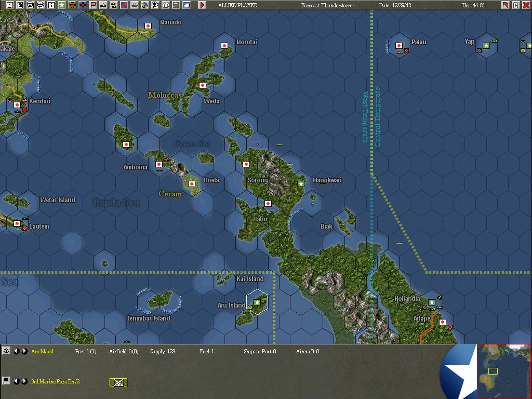Viewport: 532px width, 399px height.
Task: Click red plane icon with green background
Action: (72, 5)
